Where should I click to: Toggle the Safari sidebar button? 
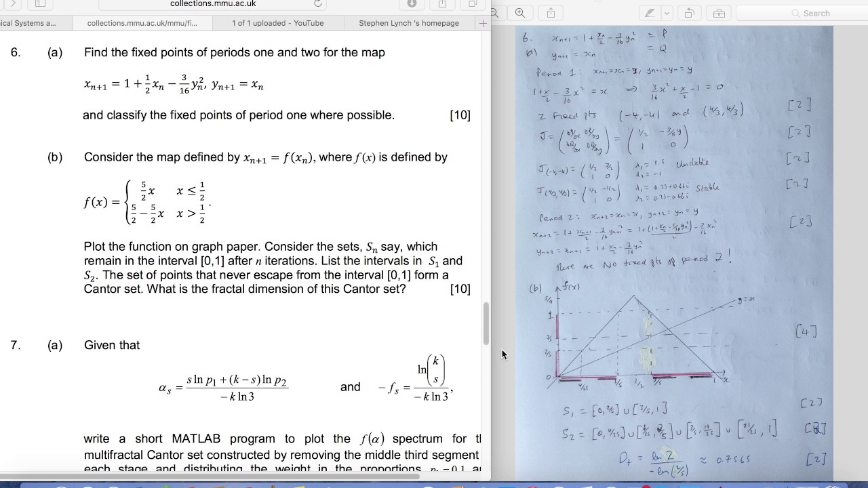(x=40, y=4)
